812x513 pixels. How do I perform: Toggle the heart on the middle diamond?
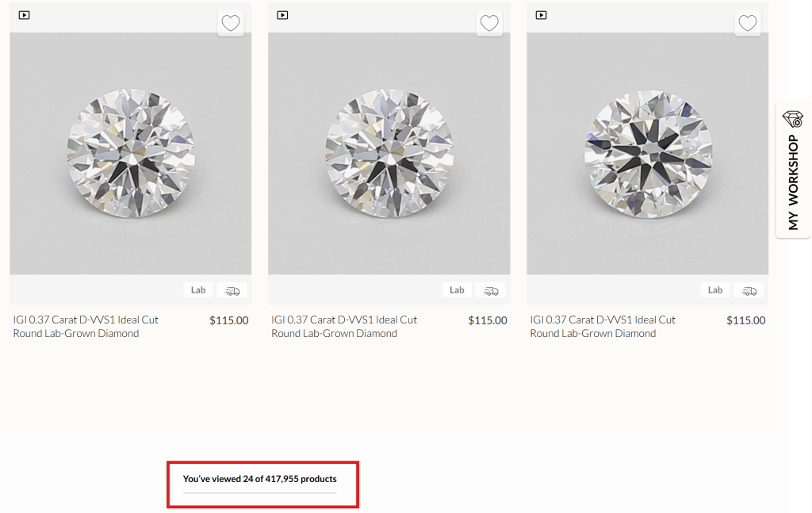click(488, 23)
